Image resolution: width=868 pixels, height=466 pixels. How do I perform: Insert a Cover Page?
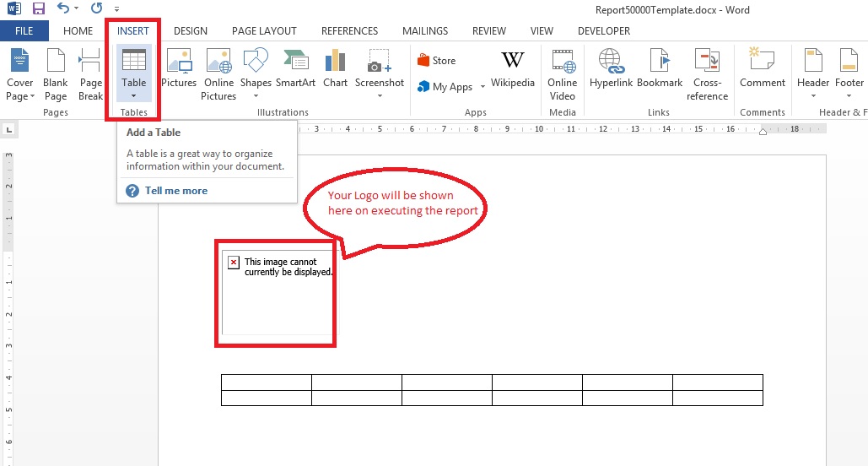[x=20, y=74]
